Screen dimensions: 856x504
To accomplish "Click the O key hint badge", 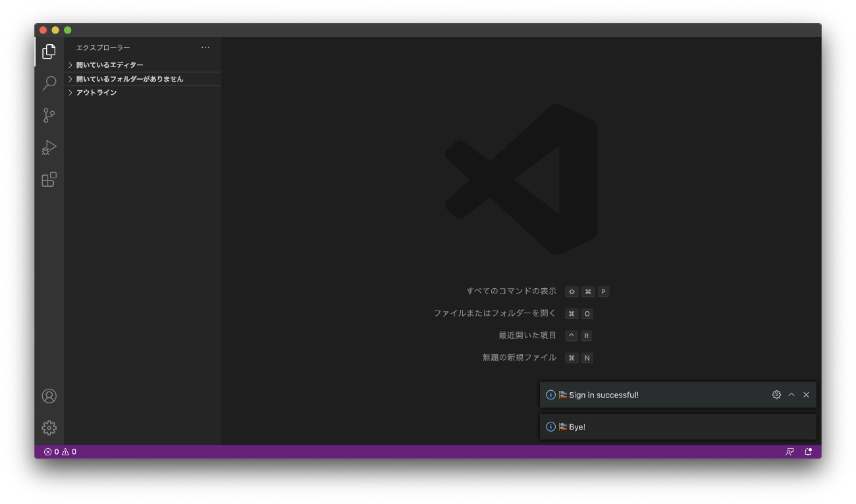I will tap(587, 314).
